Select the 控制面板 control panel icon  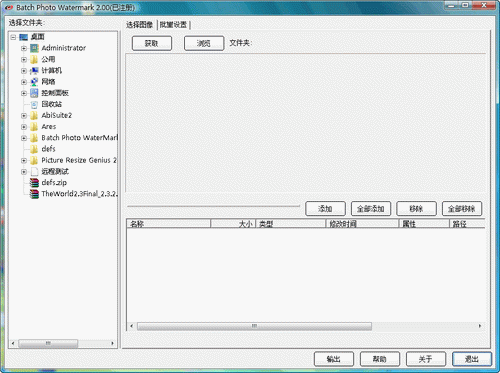tap(34, 93)
